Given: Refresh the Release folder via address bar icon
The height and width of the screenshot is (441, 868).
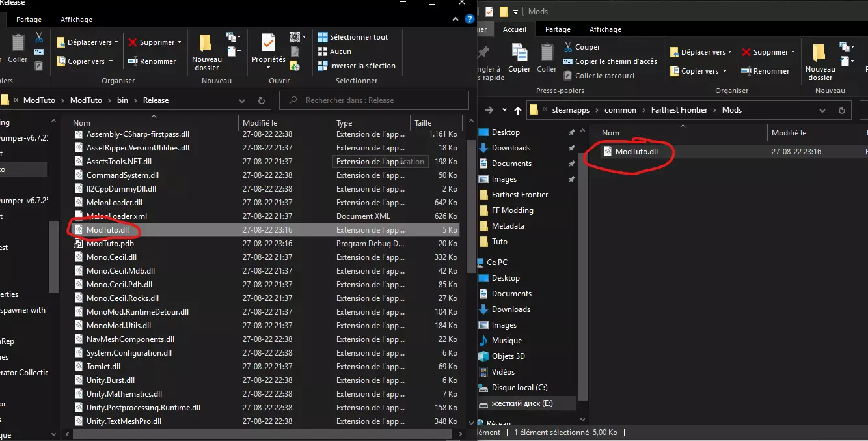Looking at the screenshot, I should (262, 100).
